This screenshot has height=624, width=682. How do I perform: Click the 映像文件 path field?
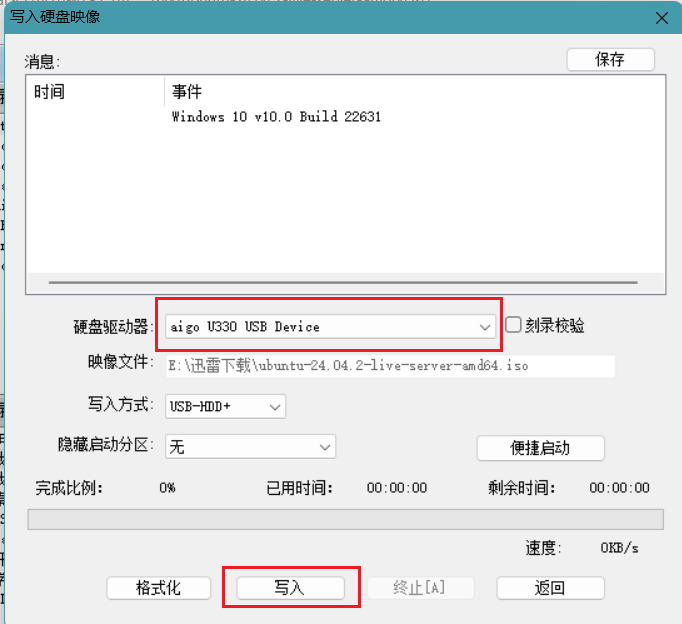[390, 366]
